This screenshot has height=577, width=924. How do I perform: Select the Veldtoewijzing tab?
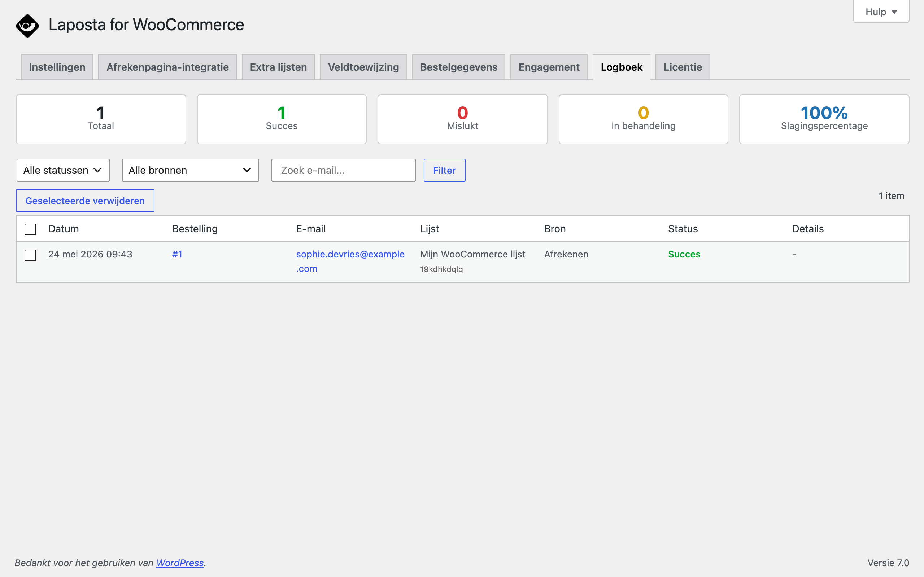363,67
